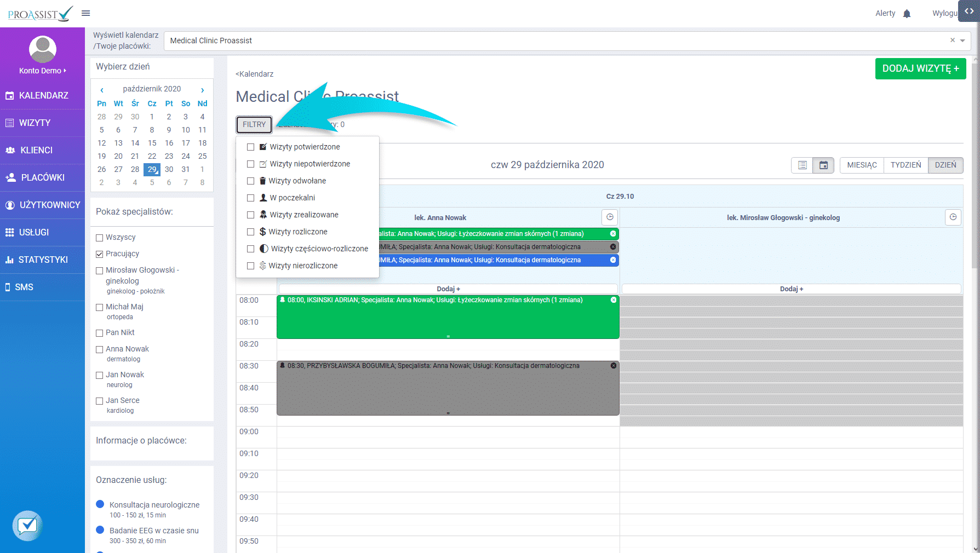Viewport: 980px width, 553px height.
Task: Close the gray all-day Konsultacja appointment
Action: click(613, 247)
